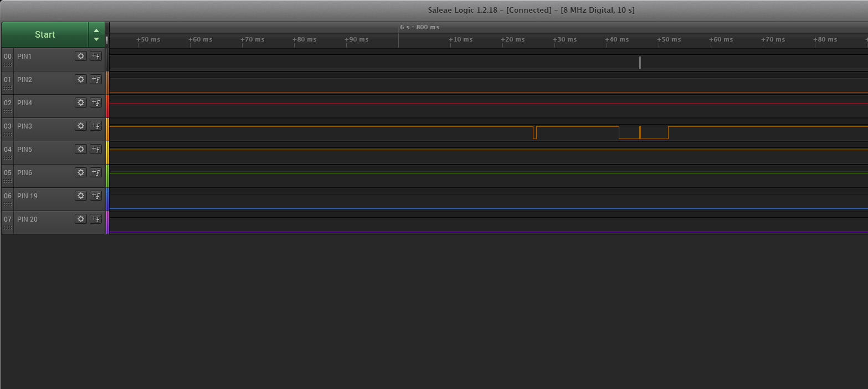The height and width of the screenshot is (389, 868).
Task: Click the +10 ms timeline tick label
Action: pyautogui.click(x=461, y=39)
